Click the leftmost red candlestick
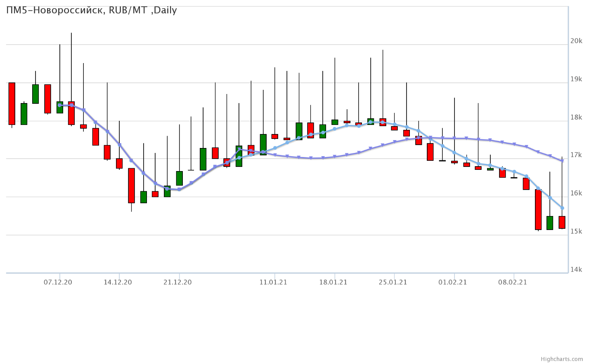 point(12,103)
